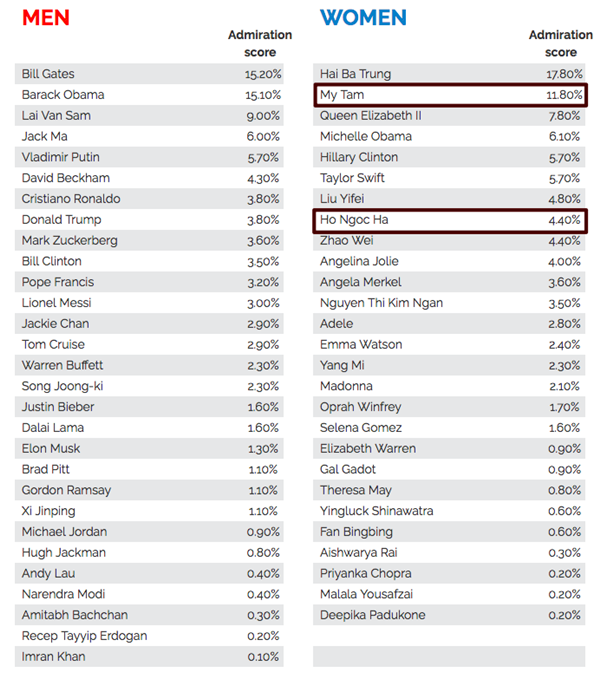Select the Imran Khan row
This screenshot has width=600, height=685.
(150, 657)
